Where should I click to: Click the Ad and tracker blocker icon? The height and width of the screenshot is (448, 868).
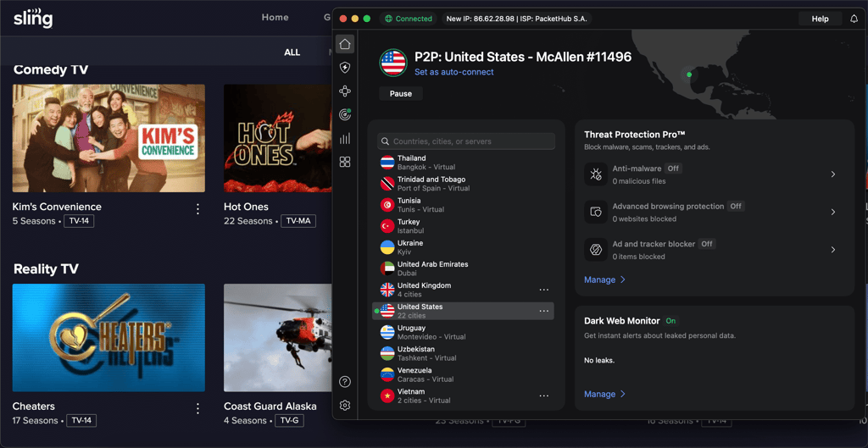[x=596, y=250]
